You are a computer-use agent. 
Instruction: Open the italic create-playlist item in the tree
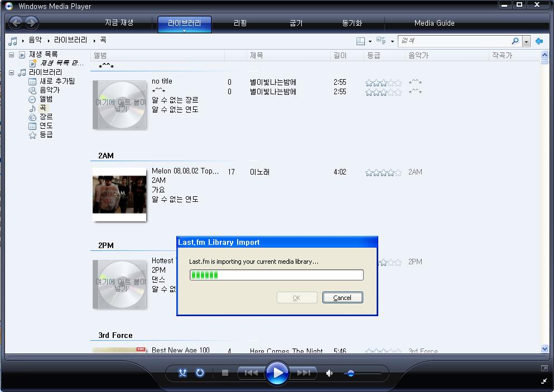pos(61,63)
